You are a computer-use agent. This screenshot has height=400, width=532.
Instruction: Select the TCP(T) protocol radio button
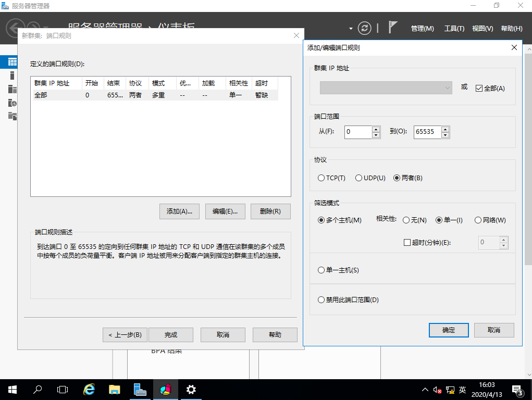click(321, 178)
